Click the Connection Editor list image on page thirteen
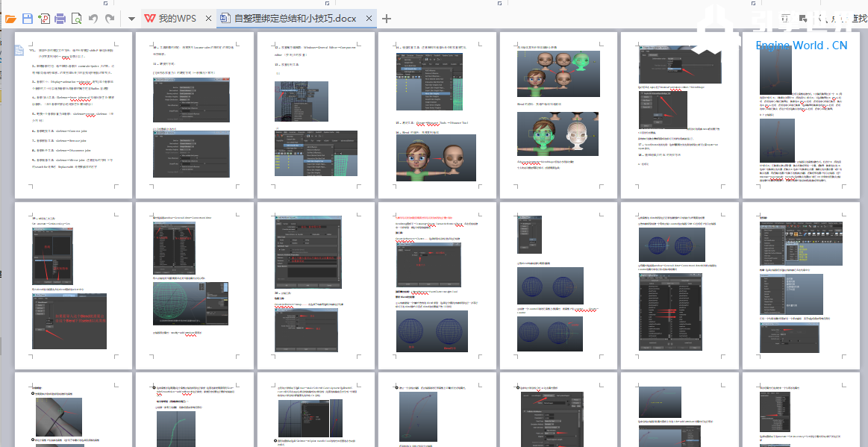The height and width of the screenshot is (447, 868). [x=670, y=313]
